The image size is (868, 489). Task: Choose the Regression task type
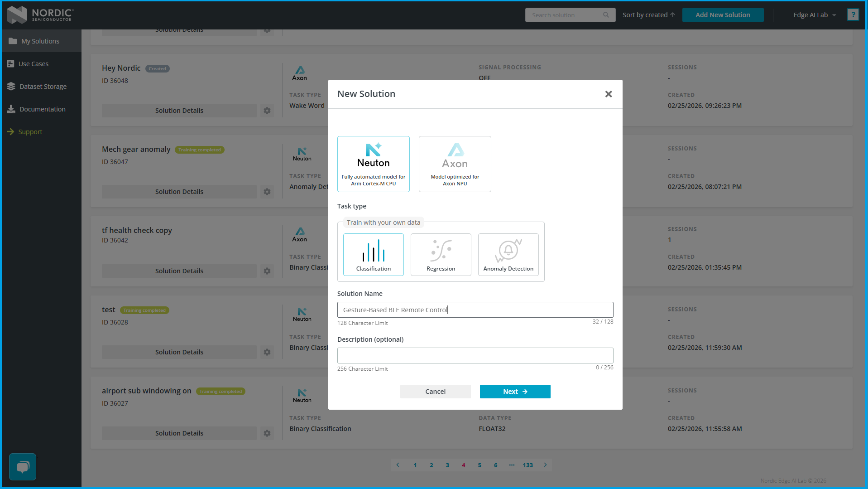[441, 255]
